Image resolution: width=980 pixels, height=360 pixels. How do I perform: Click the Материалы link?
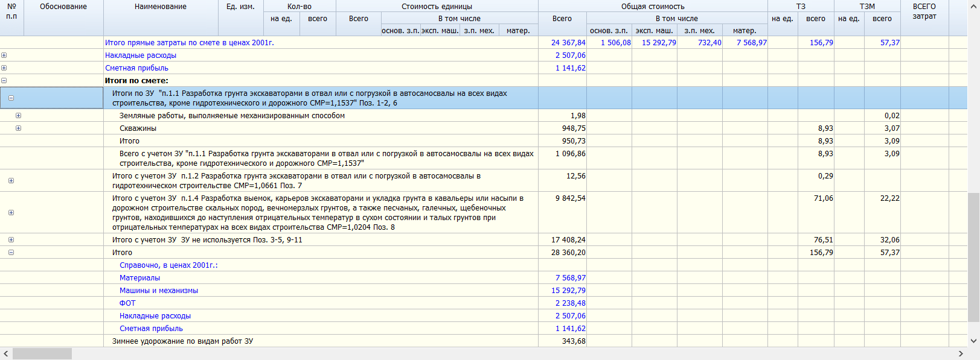(139, 278)
